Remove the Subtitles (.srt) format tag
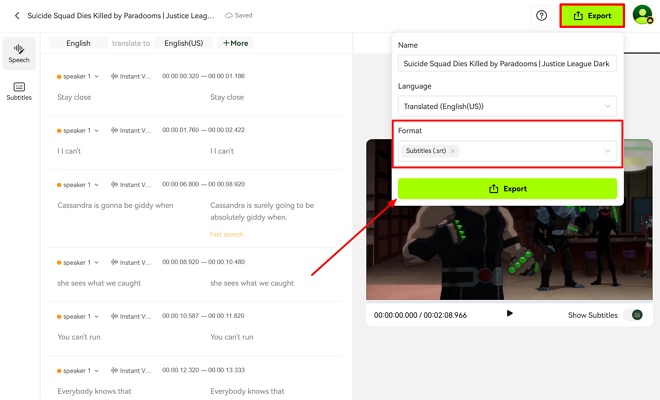 click(x=452, y=151)
